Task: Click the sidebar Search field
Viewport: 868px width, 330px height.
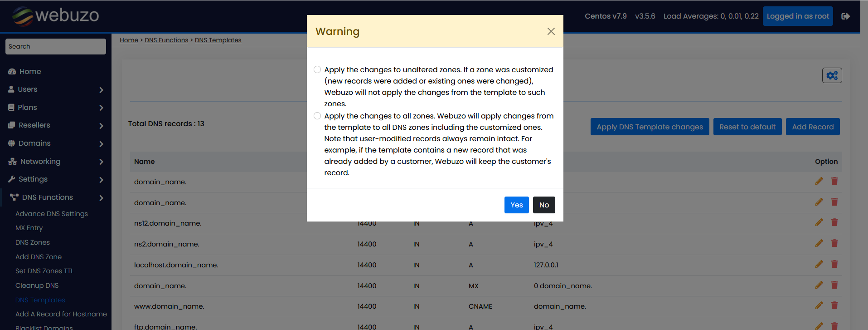Action: [55, 46]
